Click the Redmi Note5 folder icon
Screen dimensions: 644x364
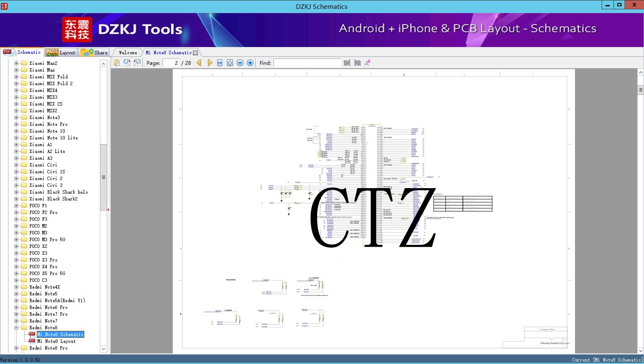tap(24, 294)
